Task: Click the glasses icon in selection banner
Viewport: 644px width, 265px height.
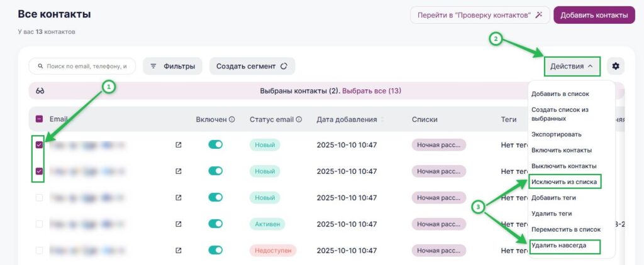Action: pyautogui.click(x=40, y=91)
